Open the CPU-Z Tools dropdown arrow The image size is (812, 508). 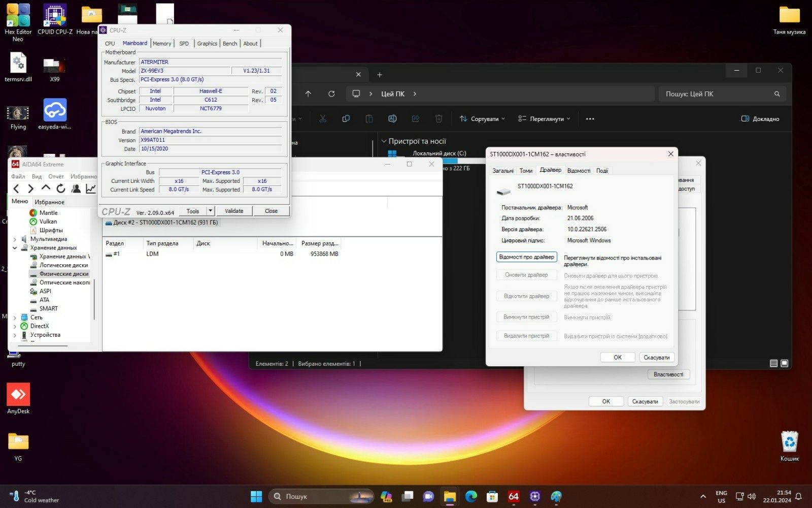click(x=211, y=211)
